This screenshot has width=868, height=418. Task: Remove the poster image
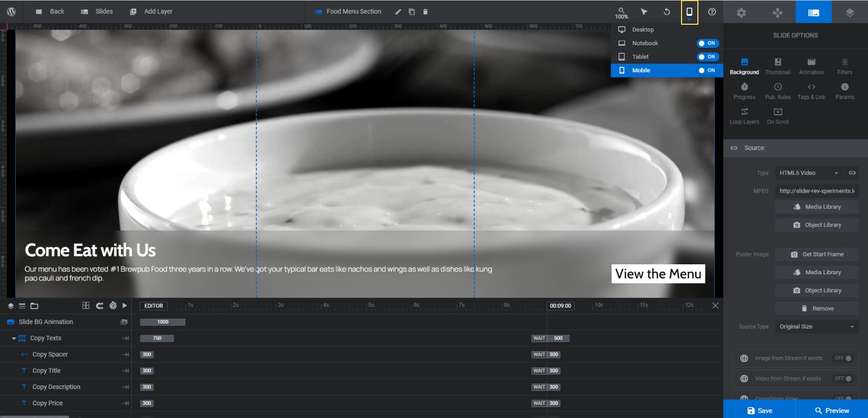click(x=817, y=308)
